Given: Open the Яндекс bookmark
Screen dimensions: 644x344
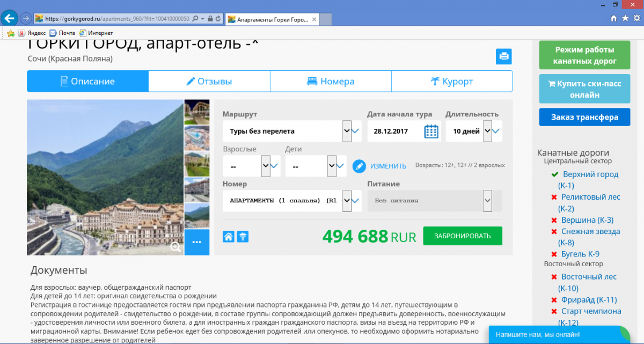Looking at the screenshot, I should [x=32, y=33].
